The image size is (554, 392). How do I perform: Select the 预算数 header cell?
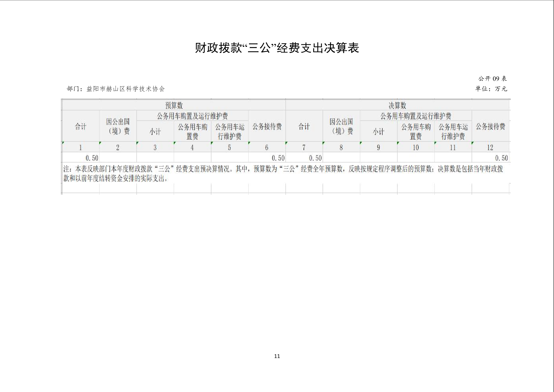point(174,105)
